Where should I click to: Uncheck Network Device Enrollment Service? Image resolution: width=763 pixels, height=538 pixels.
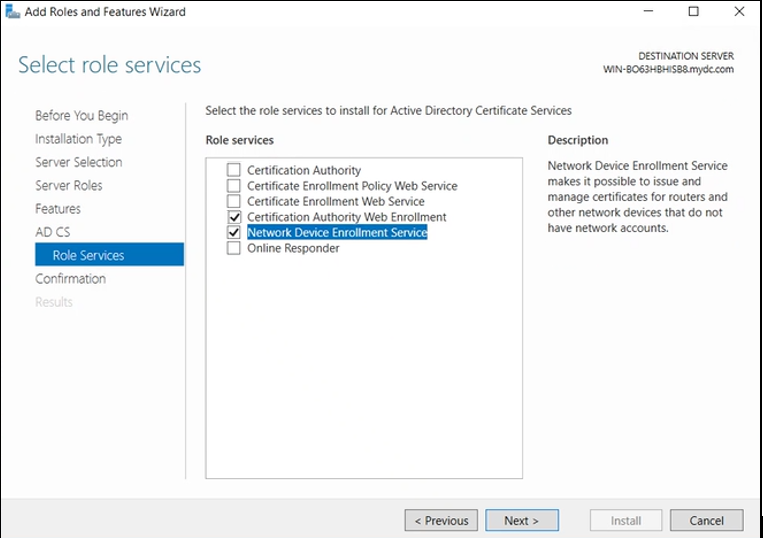click(x=234, y=232)
